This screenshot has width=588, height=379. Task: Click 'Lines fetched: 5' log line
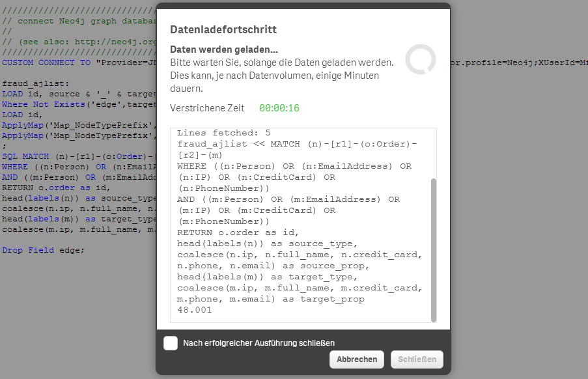click(224, 133)
